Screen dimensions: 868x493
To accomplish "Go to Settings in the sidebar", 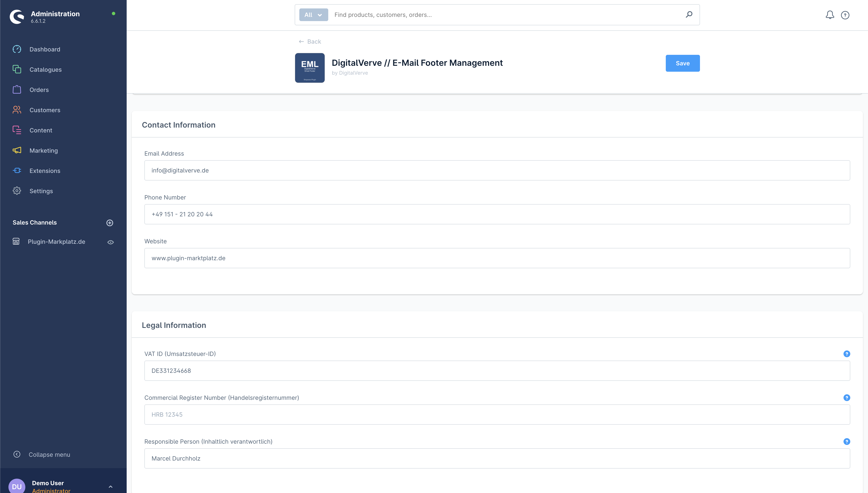I will click(41, 191).
